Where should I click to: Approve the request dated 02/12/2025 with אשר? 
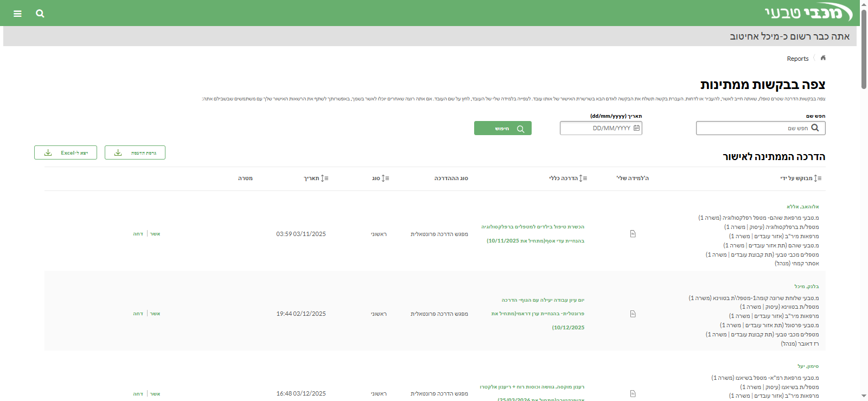(155, 314)
